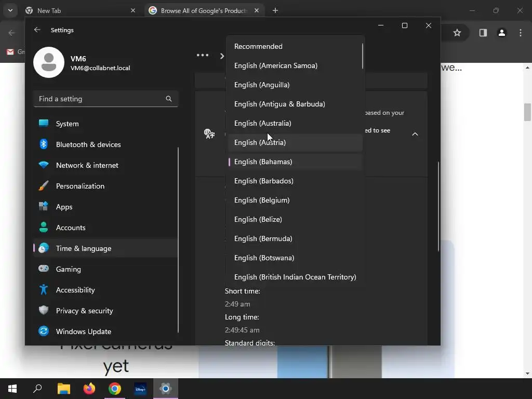The height and width of the screenshot is (399, 532).
Task: Choose English (Barbados) in list
Action: point(294,181)
